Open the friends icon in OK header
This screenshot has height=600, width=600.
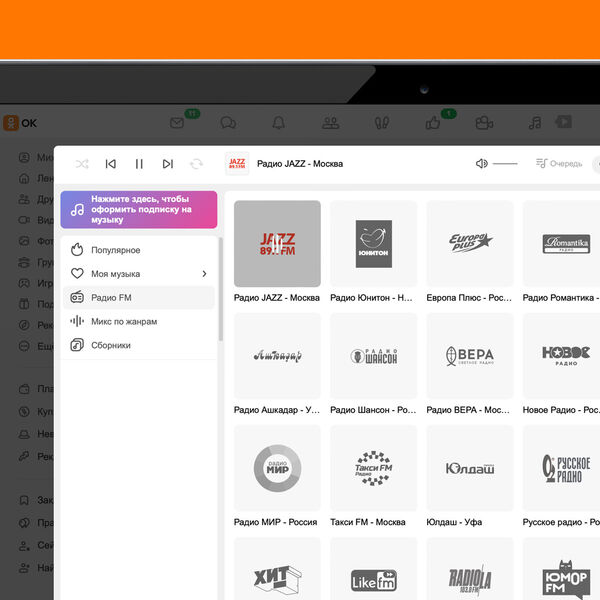click(x=330, y=123)
